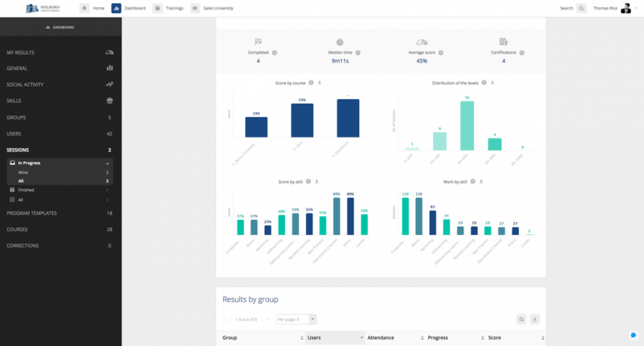Image resolution: width=644 pixels, height=346 pixels.
Task: Expand the Finished sessions item
Action: tap(108, 190)
